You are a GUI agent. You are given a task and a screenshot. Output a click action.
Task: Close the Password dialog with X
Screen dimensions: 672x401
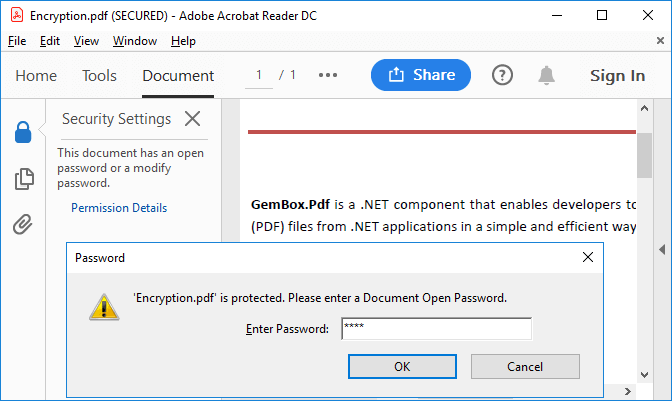pos(588,257)
